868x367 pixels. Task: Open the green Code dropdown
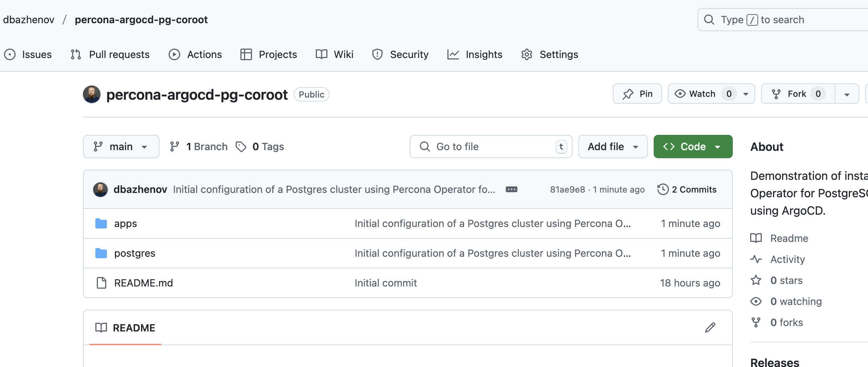tap(693, 147)
